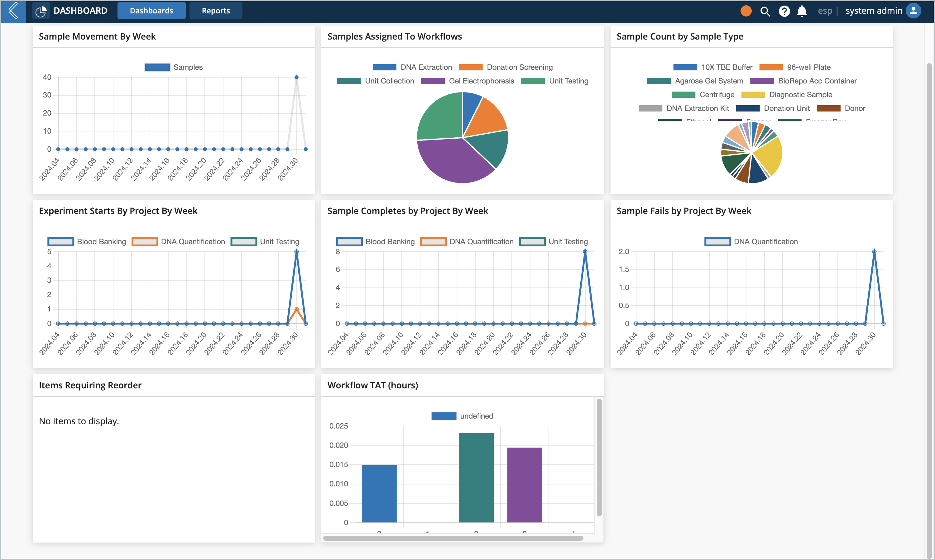935x560 pixels.
Task: Toggle Unit Collection legend item
Action: 375,81
